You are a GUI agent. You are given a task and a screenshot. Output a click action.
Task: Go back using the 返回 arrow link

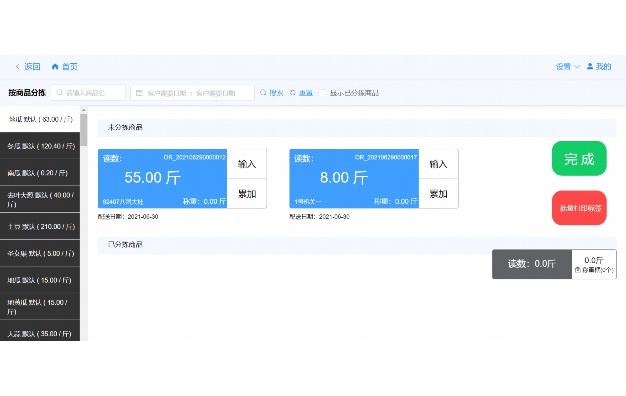click(x=28, y=67)
